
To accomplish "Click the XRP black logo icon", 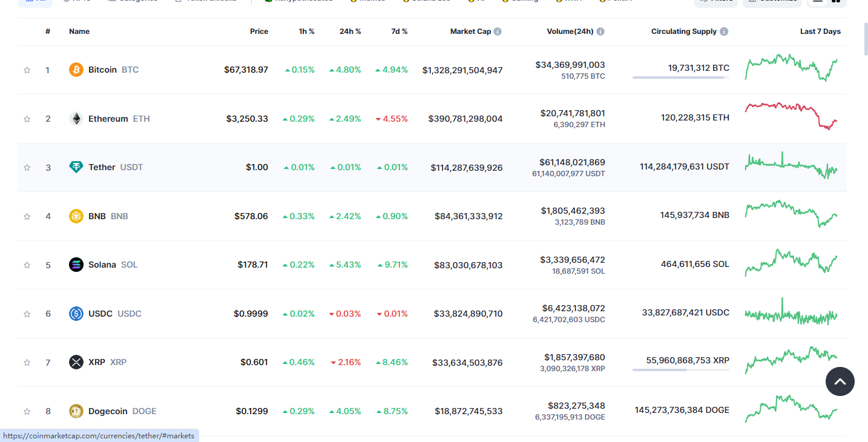I will click(x=76, y=362).
